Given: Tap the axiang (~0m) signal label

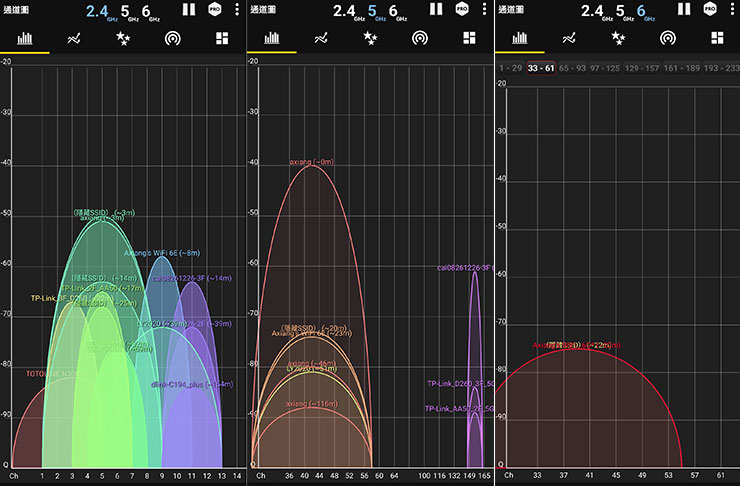Looking at the screenshot, I should coord(311,161).
